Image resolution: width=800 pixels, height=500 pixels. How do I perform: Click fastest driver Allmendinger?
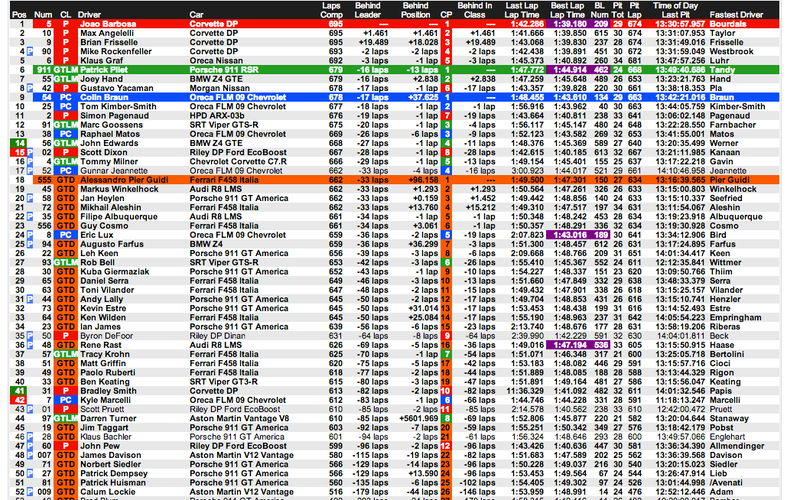click(x=736, y=446)
